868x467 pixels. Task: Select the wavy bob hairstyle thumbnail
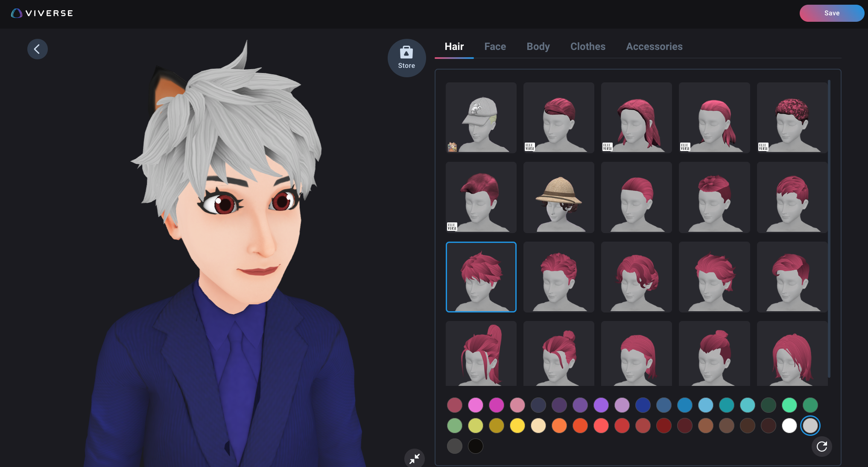pyautogui.click(x=636, y=277)
